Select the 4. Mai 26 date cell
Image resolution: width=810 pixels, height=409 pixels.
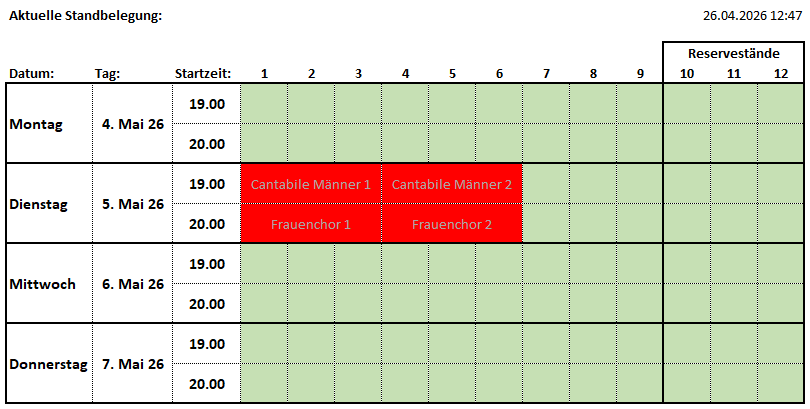(x=133, y=124)
